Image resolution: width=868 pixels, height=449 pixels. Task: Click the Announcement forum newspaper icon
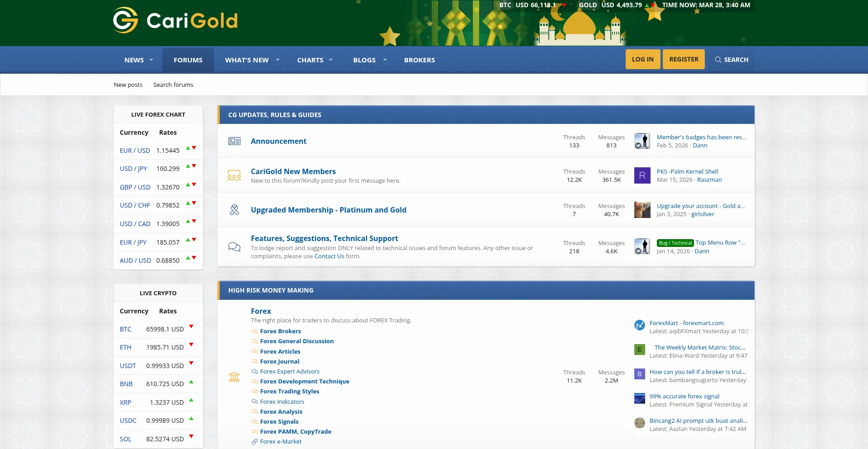(x=234, y=141)
